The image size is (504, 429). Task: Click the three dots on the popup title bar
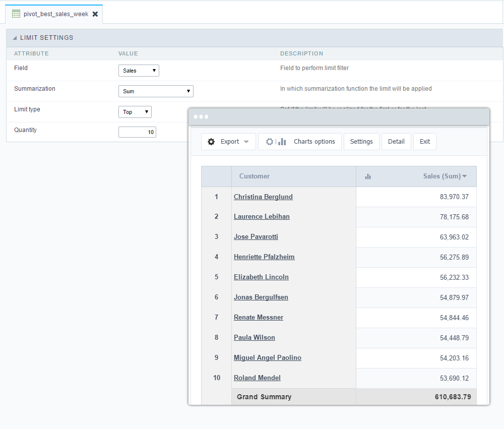tap(201, 117)
